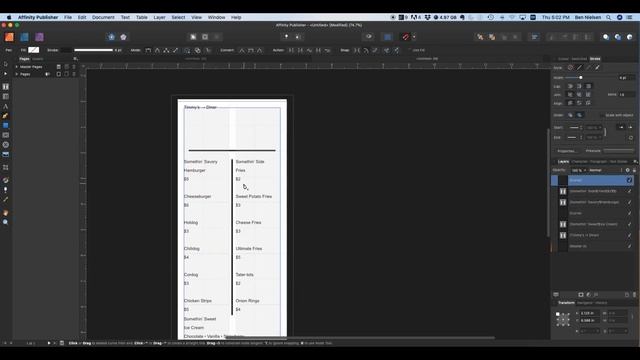
Task: Click the Fill color swatch
Action: pyautogui.click(x=33, y=50)
